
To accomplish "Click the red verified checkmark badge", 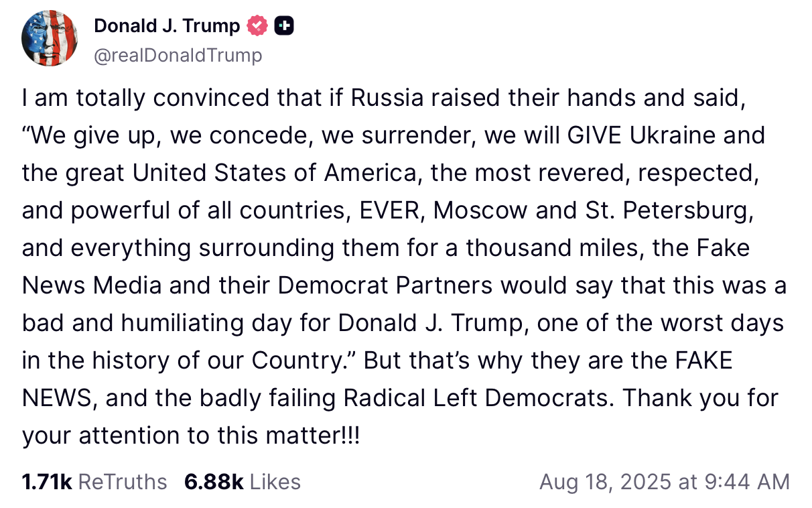I will point(257,26).
